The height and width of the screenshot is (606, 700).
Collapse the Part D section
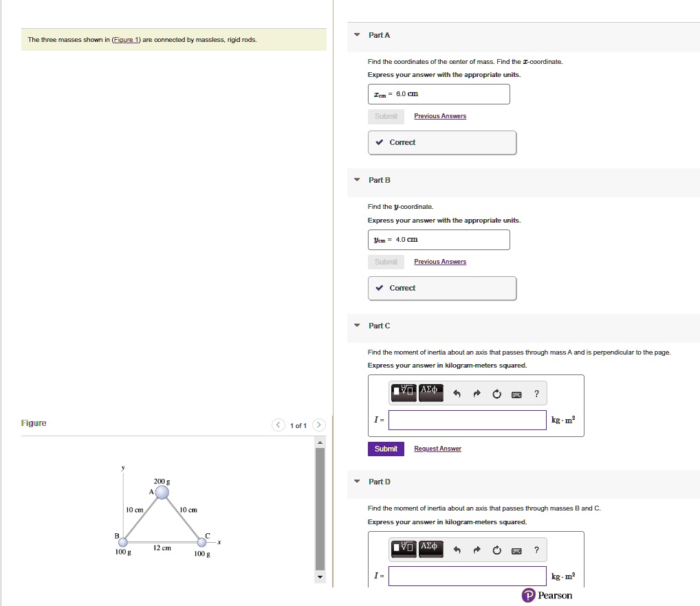(x=356, y=482)
